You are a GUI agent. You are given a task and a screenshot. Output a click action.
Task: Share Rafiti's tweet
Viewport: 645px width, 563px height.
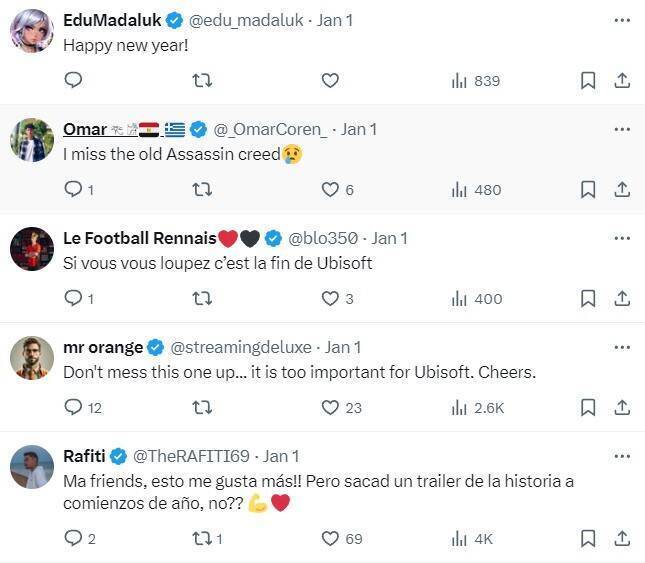tap(621, 539)
